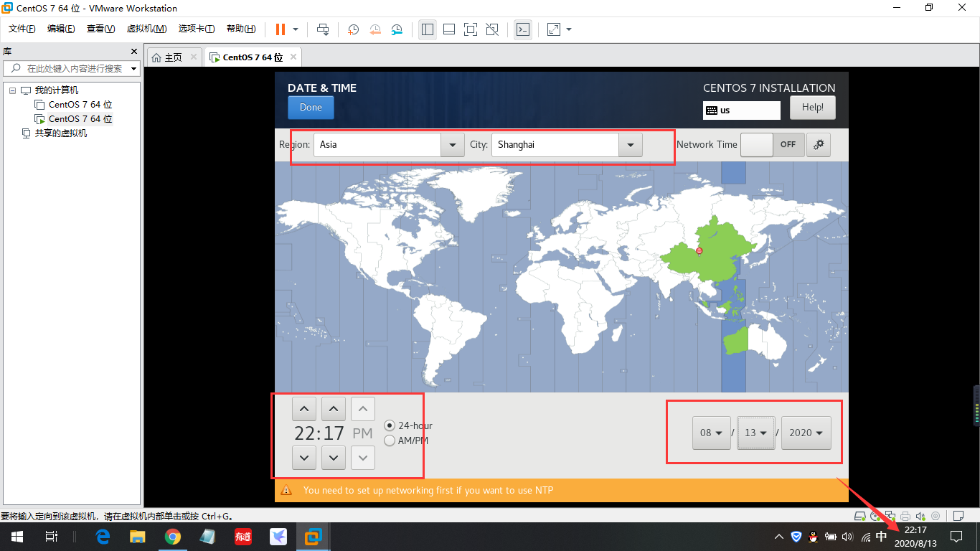Screen dimensions: 980x551
Task: Open Task View on the taskbar
Action: coord(51,537)
